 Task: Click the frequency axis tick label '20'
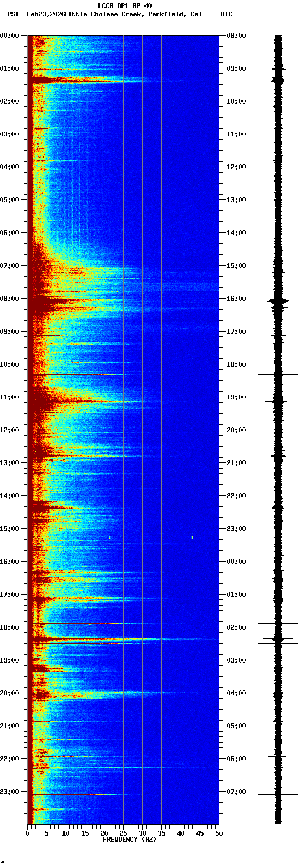[x=104, y=833]
